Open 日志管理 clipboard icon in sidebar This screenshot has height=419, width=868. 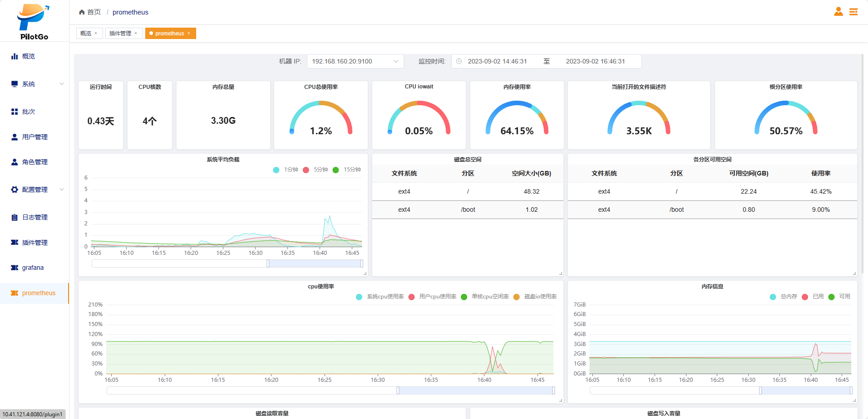pyautogui.click(x=15, y=217)
